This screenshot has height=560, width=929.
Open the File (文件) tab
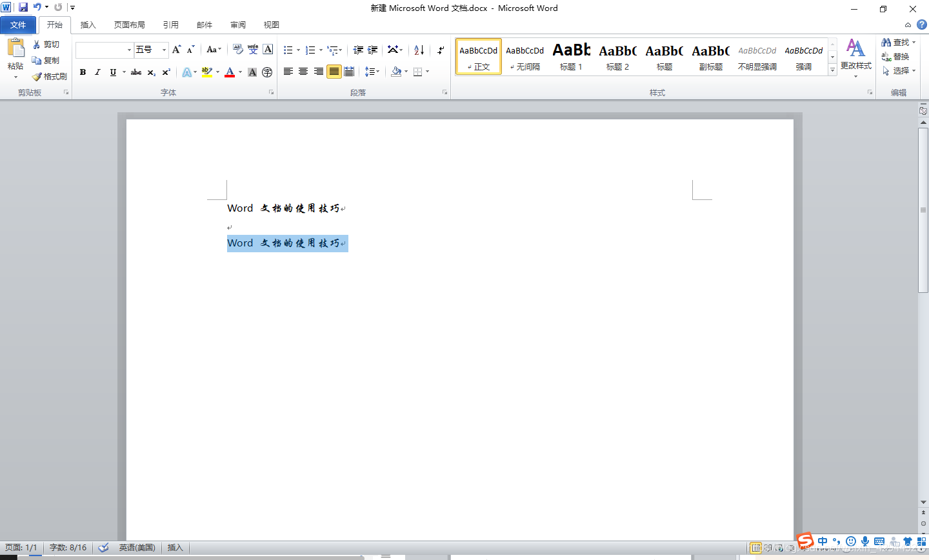coord(18,25)
